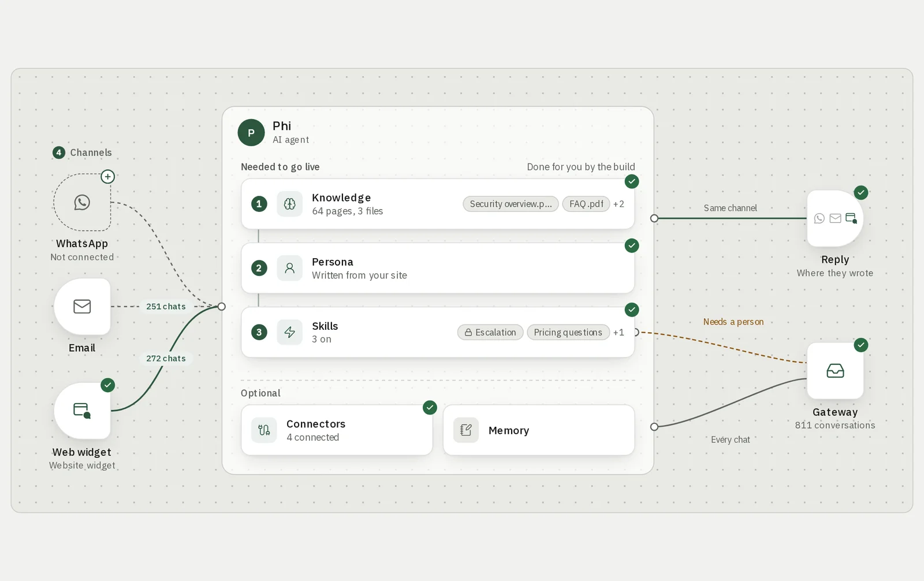The width and height of the screenshot is (924, 581).
Task: Click the Knowledge brain icon
Action: coord(289,204)
